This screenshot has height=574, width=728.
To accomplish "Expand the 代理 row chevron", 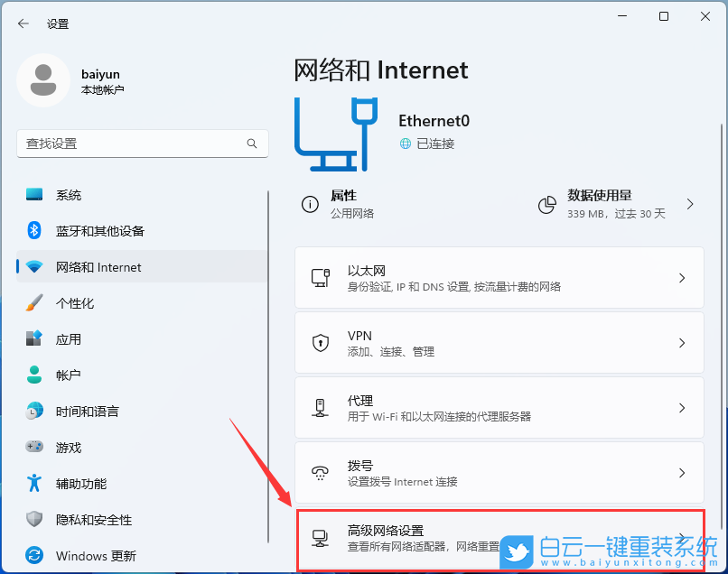I will [x=682, y=407].
